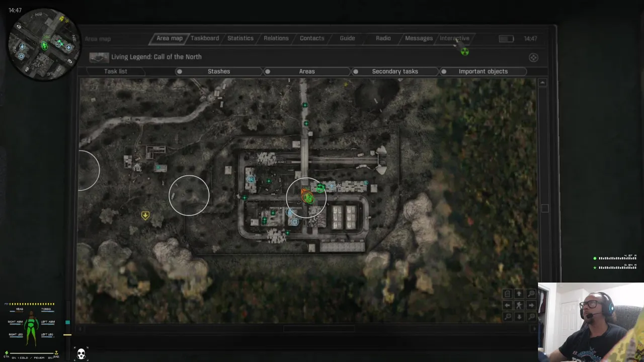Image resolution: width=644 pixels, height=362 pixels.
Task: Pan the map right with the right arrow
Action: (x=531, y=305)
